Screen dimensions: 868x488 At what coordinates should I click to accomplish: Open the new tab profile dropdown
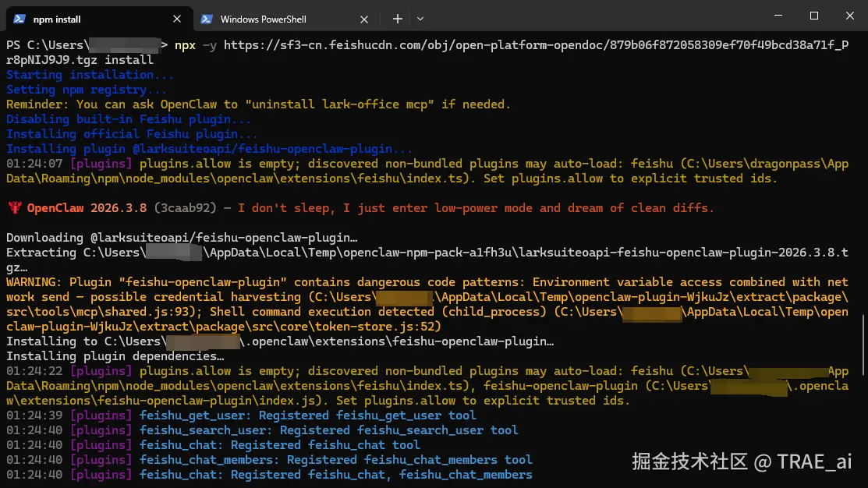(420, 19)
